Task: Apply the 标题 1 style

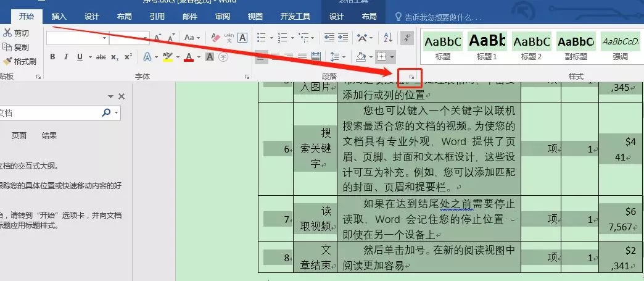Action: point(487,46)
